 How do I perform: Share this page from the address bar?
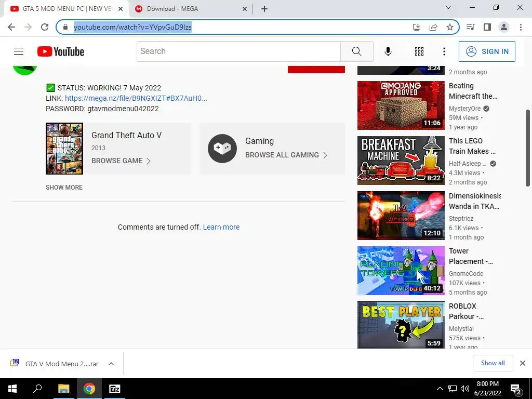click(x=433, y=27)
